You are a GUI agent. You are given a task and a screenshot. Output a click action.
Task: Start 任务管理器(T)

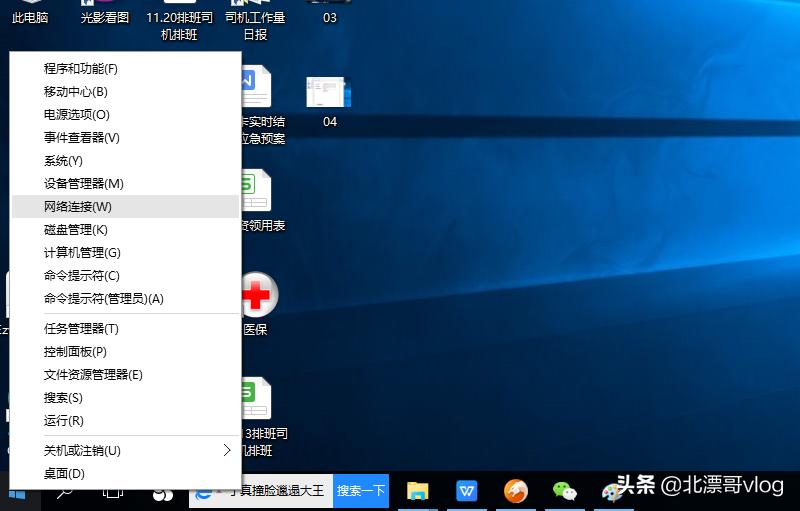(x=125, y=328)
